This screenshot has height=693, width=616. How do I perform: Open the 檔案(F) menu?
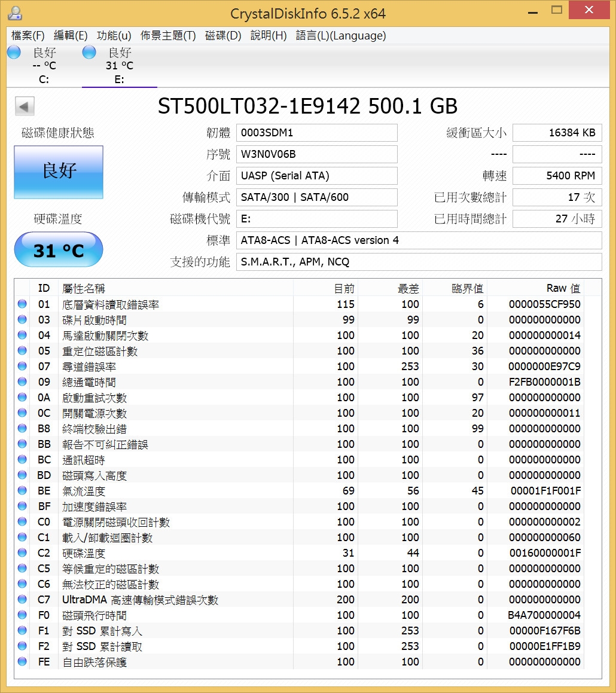point(28,35)
